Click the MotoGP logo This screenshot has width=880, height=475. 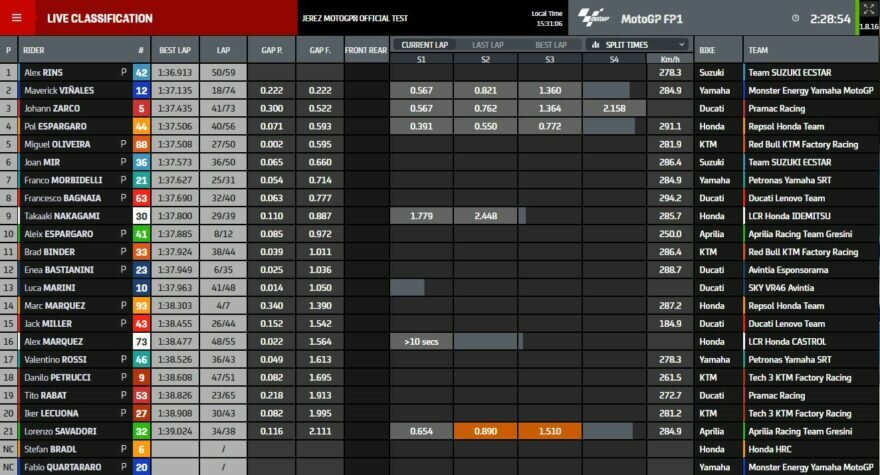coord(593,18)
